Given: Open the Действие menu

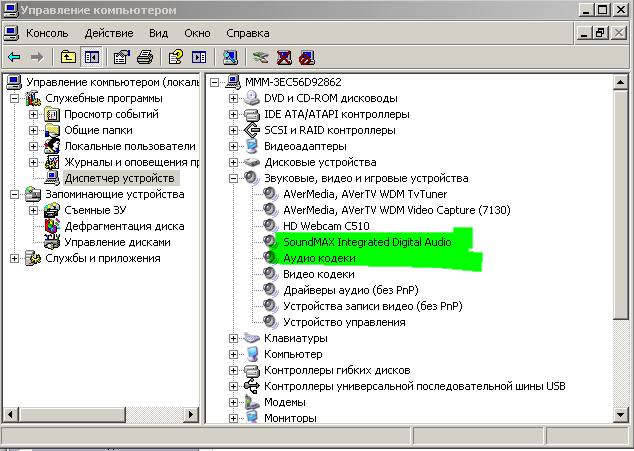Looking at the screenshot, I should pos(109,33).
